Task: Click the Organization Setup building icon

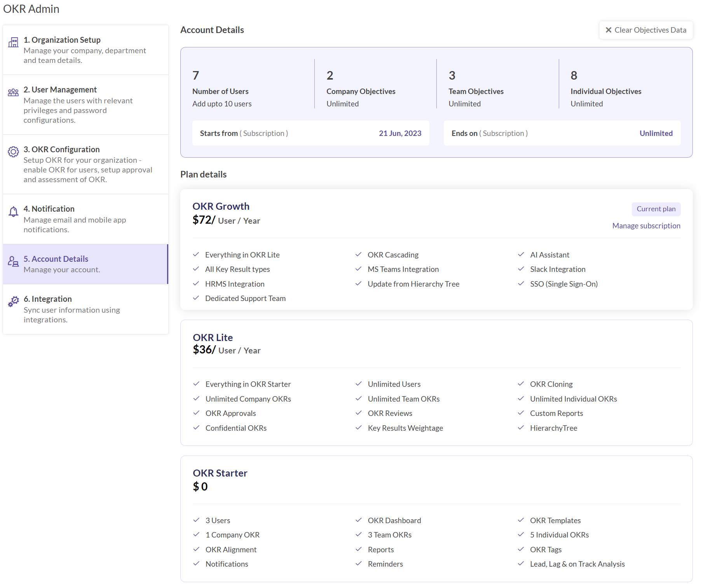Action: [13, 42]
